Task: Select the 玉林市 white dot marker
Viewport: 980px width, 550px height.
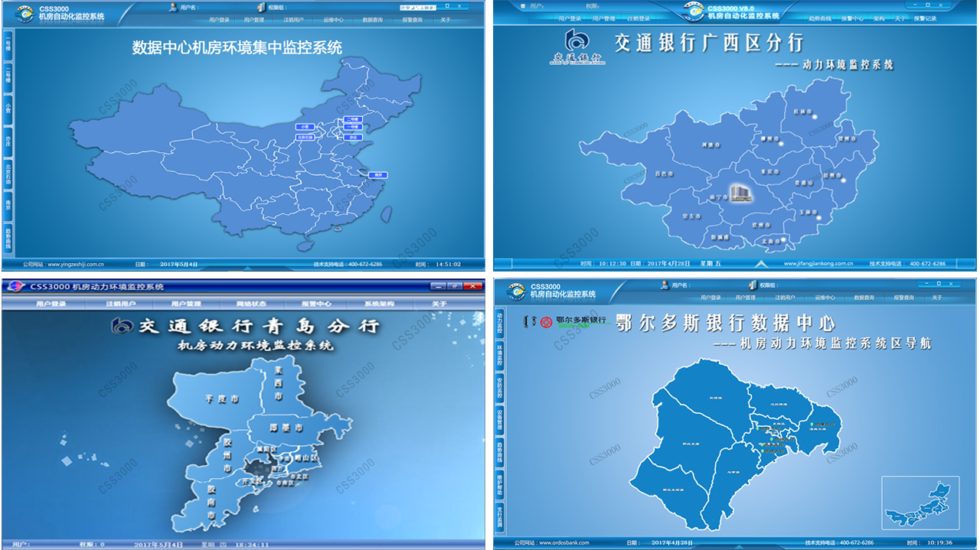Action: pyautogui.click(x=818, y=218)
